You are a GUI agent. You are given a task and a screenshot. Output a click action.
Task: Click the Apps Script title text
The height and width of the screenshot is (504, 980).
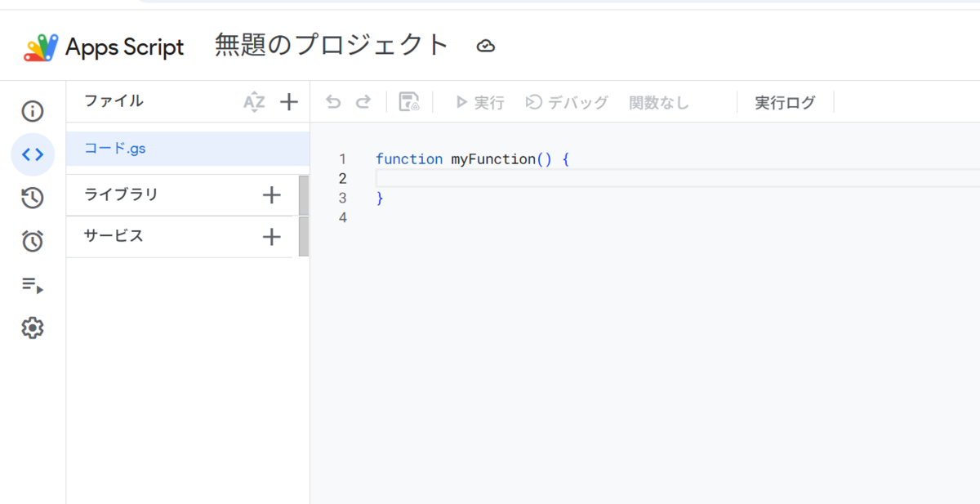tap(125, 47)
